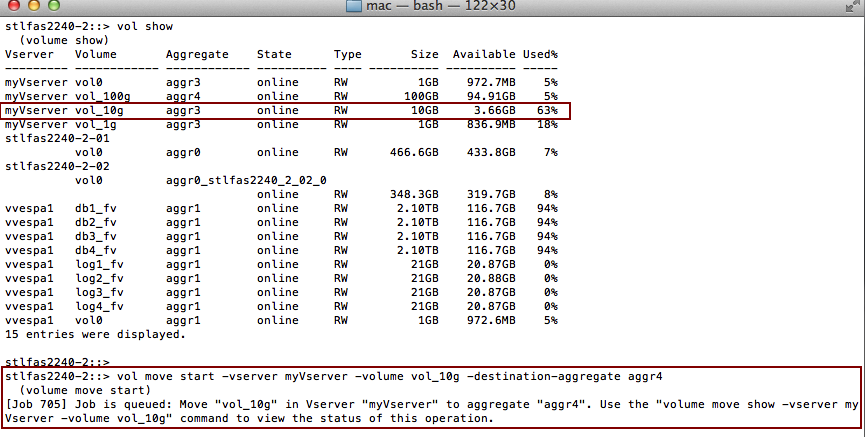Select the 'log2_fv' volume name

click(x=99, y=279)
